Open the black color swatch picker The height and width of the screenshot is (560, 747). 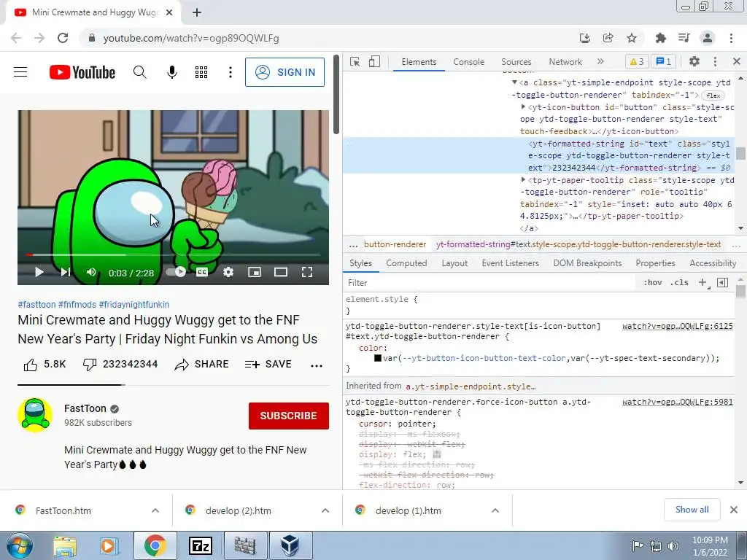[378, 358]
